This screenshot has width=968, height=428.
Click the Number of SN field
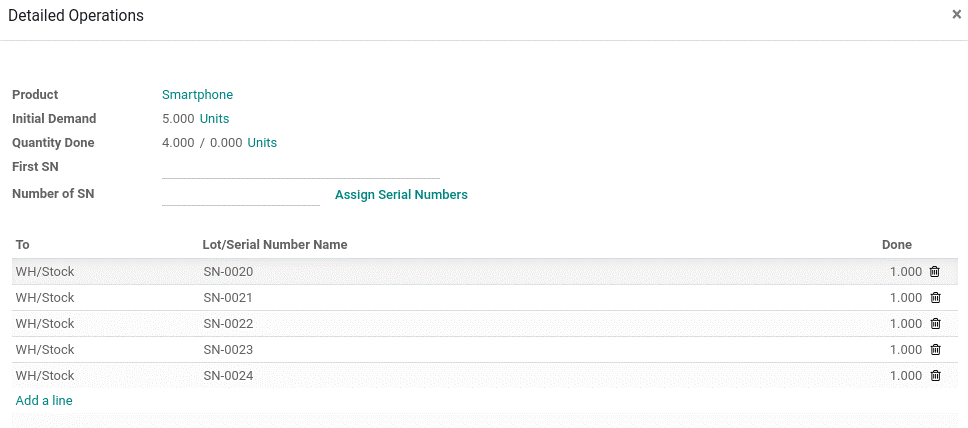coord(241,195)
